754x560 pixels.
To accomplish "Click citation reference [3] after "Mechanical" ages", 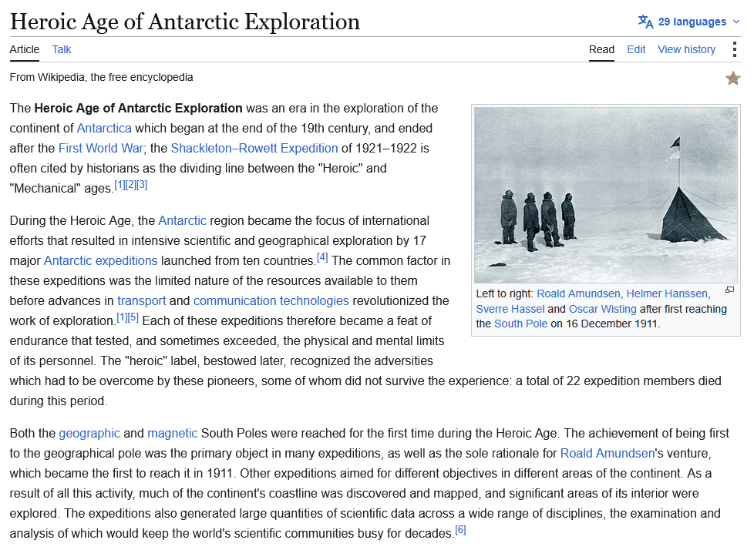I will tap(142, 185).
